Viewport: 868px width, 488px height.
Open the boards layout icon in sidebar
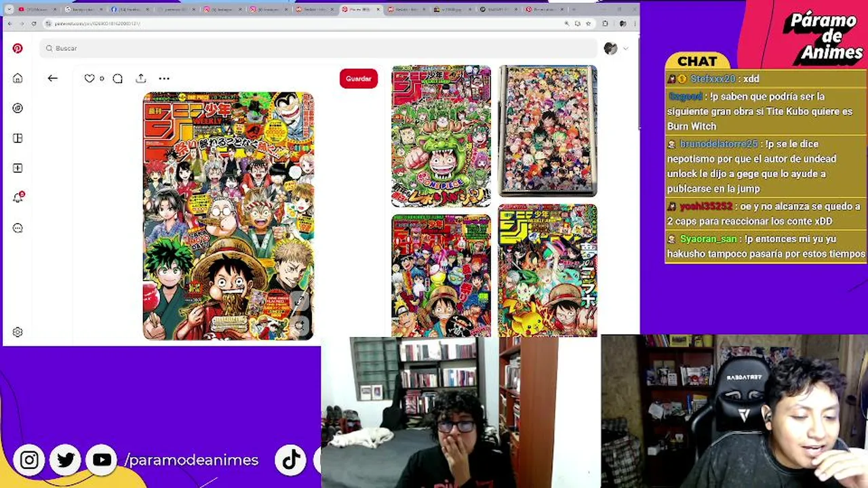[x=18, y=138]
